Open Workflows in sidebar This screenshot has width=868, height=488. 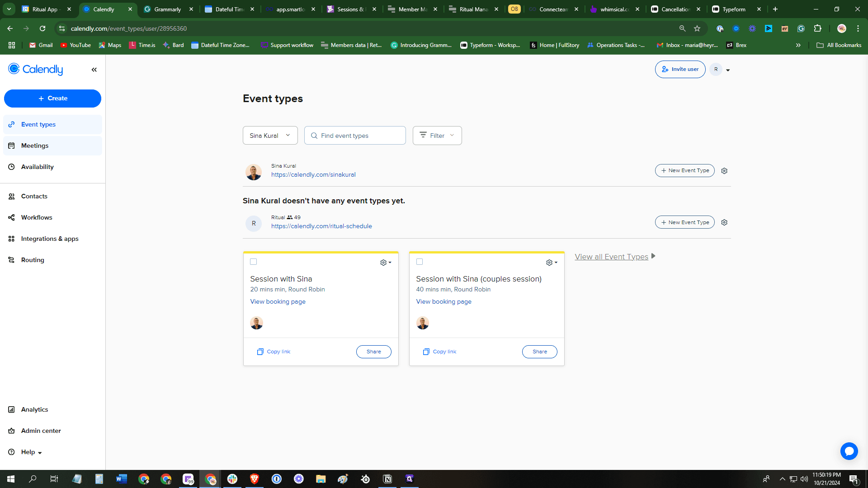pos(52,217)
